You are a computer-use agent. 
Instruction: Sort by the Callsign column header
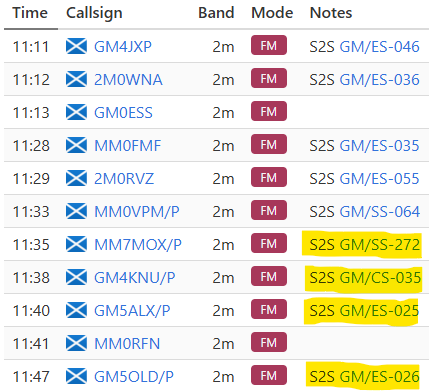click(94, 13)
